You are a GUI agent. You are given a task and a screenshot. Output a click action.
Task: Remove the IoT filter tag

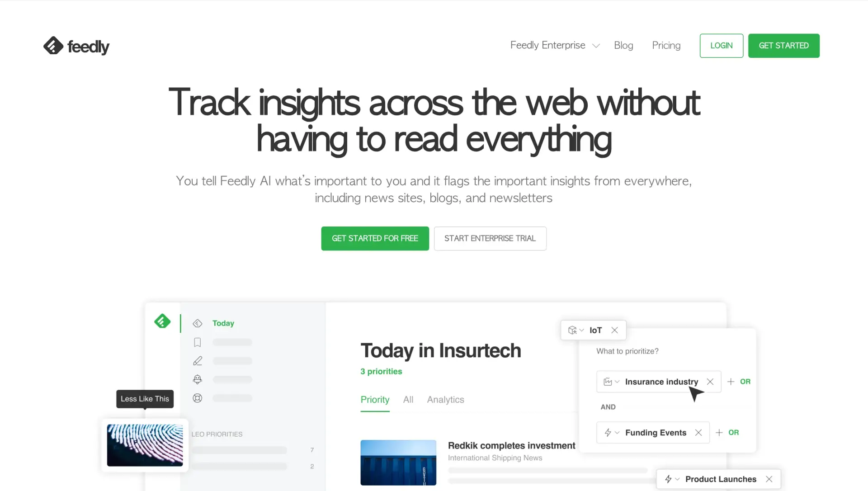(x=614, y=330)
